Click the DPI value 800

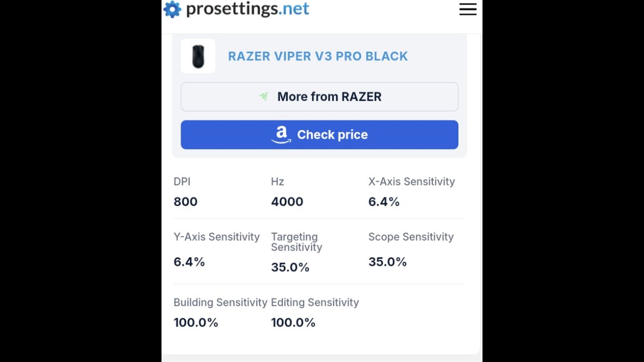(x=186, y=202)
